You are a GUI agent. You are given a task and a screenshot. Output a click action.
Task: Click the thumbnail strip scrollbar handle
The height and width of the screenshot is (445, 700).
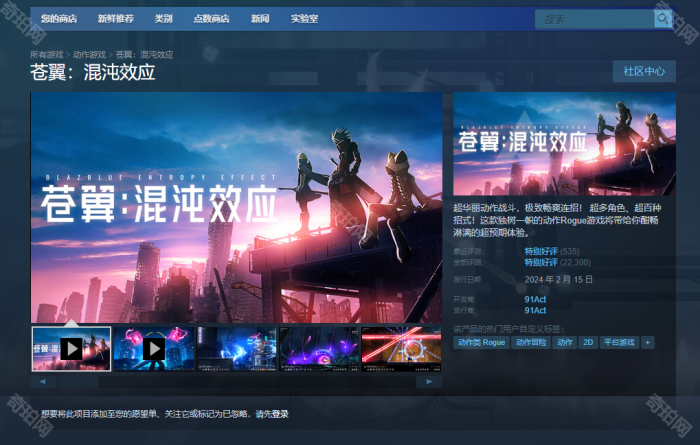pyautogui.click(x=77, y=382)
